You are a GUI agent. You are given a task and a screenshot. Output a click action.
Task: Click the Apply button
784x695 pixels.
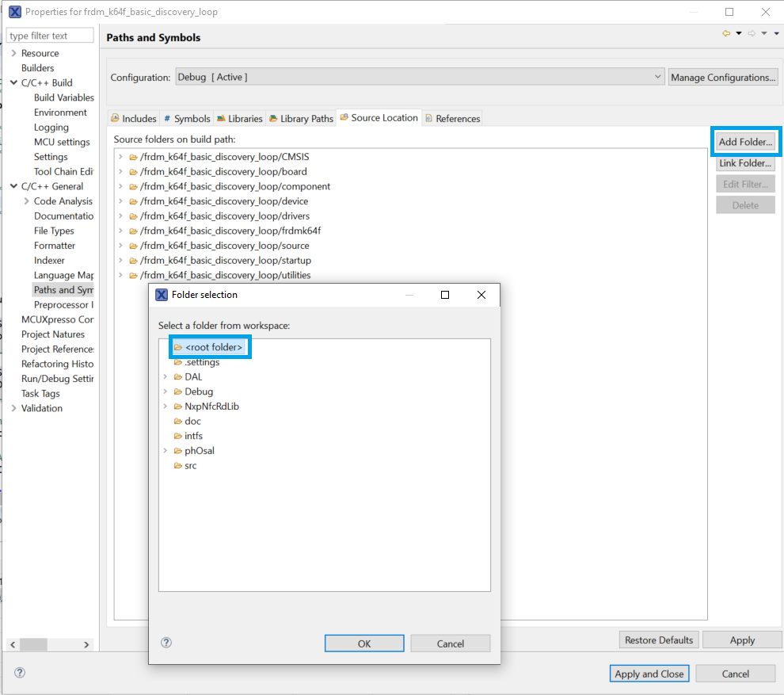click(x=742, y=640)
